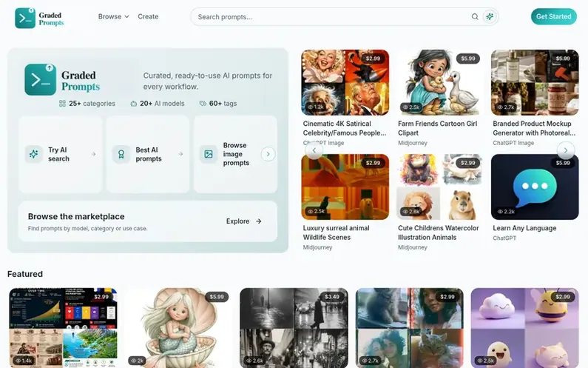Open the Browse dropdown menu

pos(113,16)
